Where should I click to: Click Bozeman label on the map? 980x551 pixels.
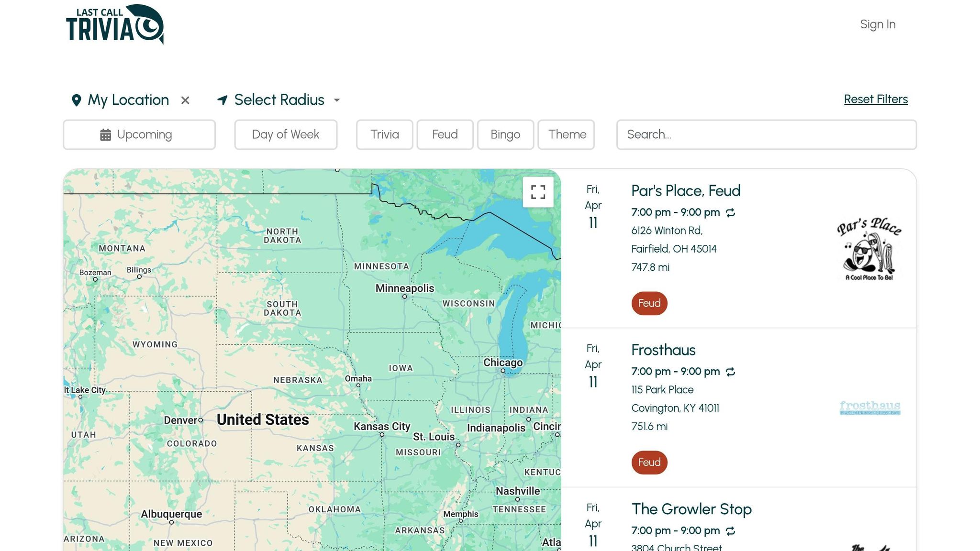click(x=95, y=273)
